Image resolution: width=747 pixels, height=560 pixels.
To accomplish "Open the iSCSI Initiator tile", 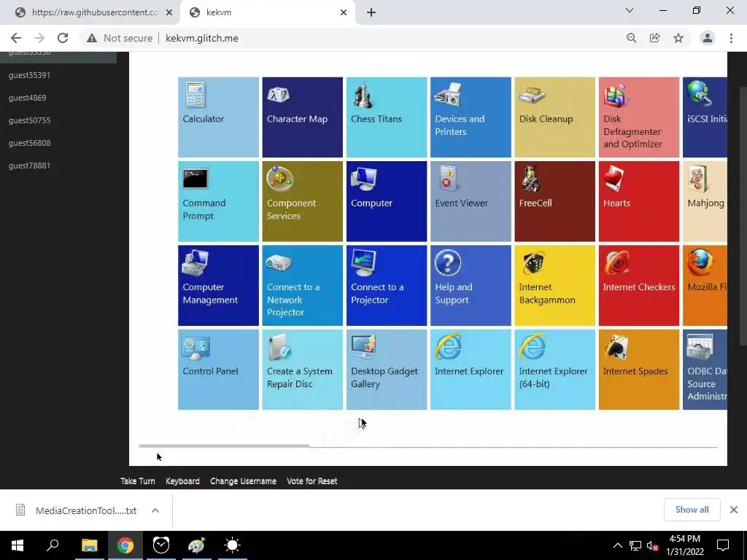I will [705, 117].
